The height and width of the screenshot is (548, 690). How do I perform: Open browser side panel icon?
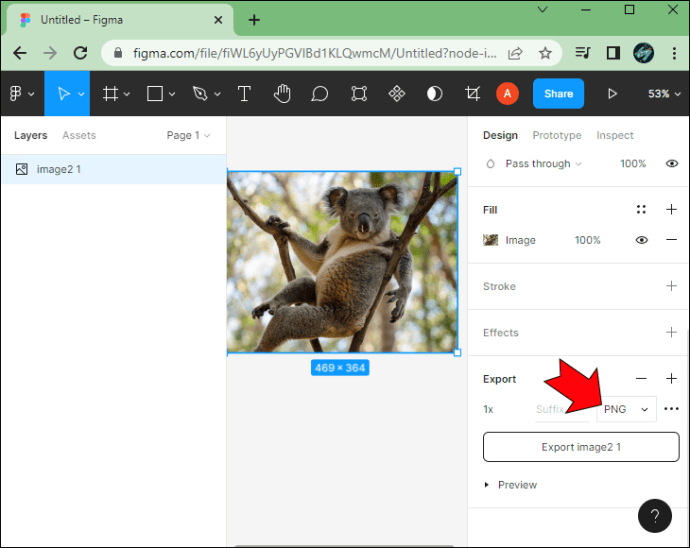pyautogui.click(x=613, y=53)
